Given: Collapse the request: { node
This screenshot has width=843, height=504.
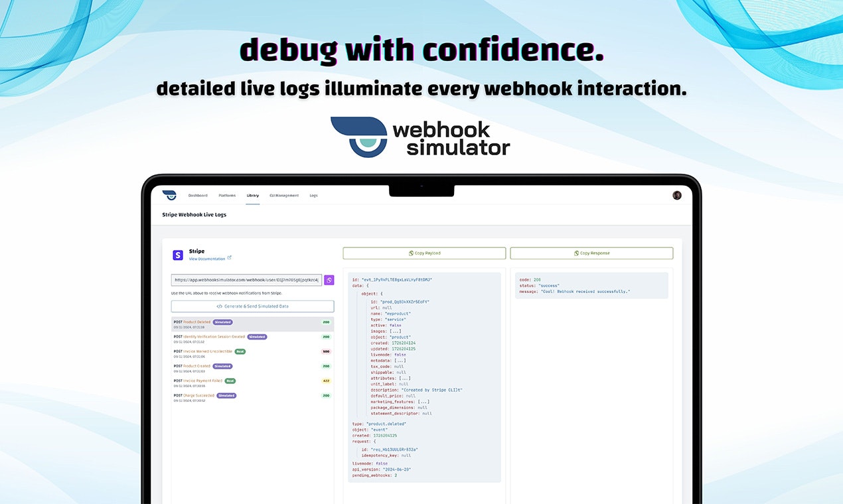Looking at the screenshot, I should pyautogui.click(x=363, y=440).
